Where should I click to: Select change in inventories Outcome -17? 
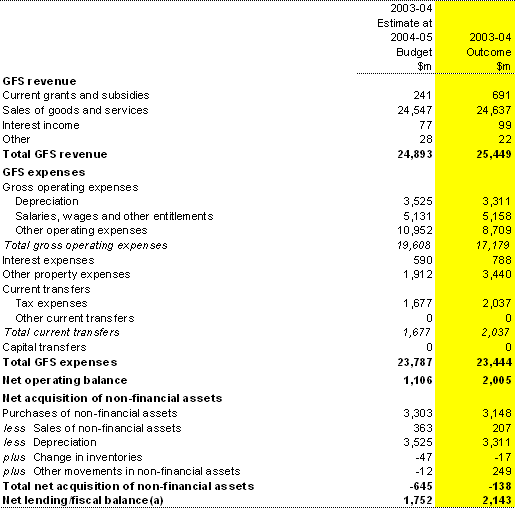502,457
